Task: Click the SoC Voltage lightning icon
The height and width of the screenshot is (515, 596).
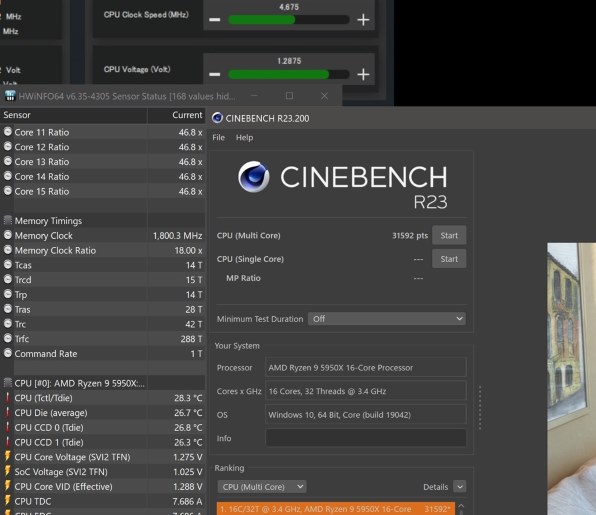Action: coord(7,471)
